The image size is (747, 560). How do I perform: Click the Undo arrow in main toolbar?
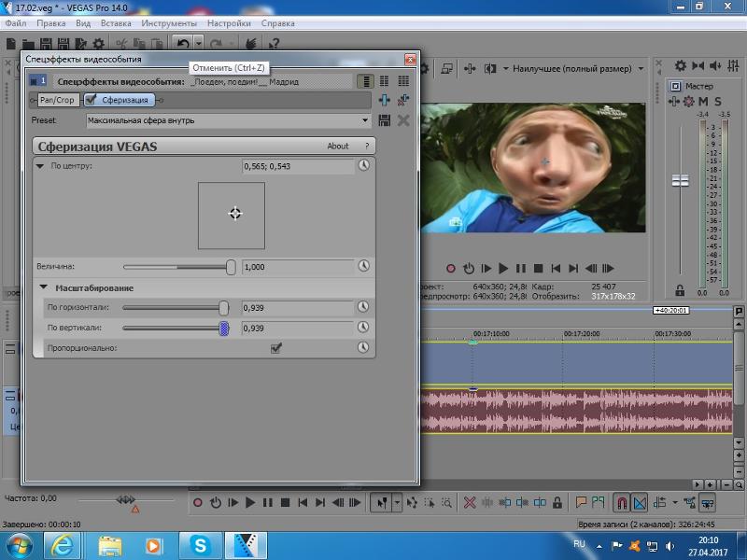coord(182,44)
